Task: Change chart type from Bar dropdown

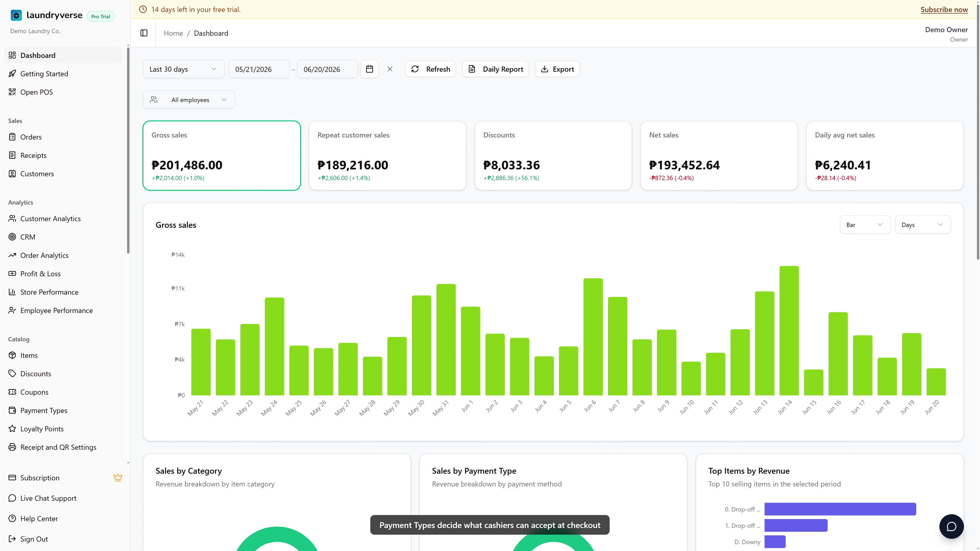Action: coord(865,225)
